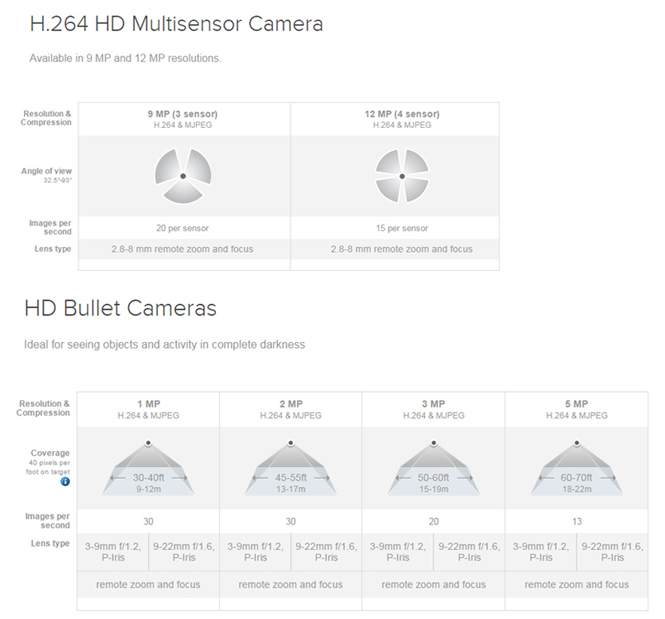Select the 30-40ft coverage diagram

click(148, 468)
